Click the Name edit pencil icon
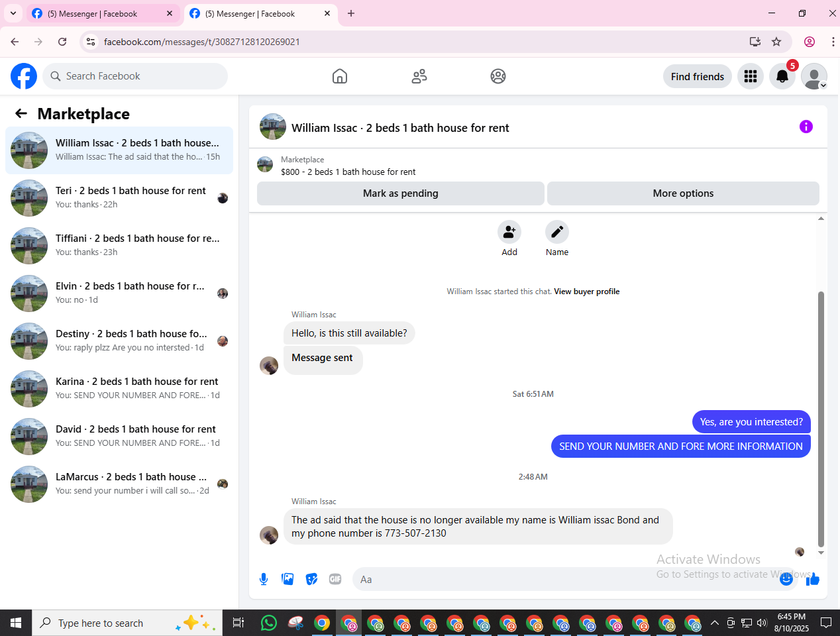Image resolution: width=840 pixels, height=636 pixels. click(557, 232)
